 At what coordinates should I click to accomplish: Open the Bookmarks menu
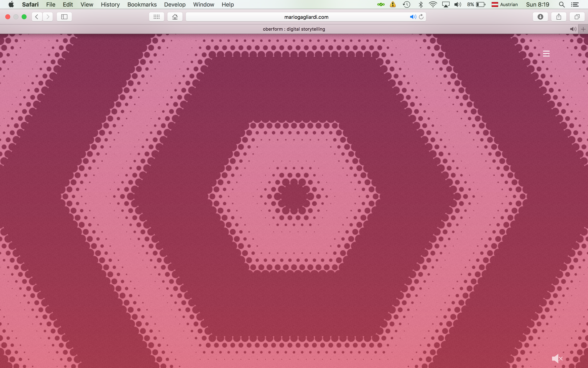142,4
